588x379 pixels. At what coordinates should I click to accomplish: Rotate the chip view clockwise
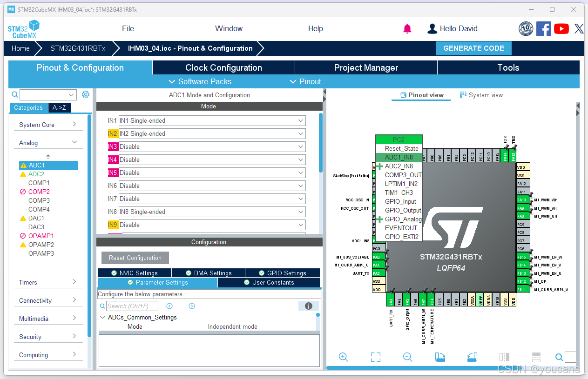[x=440, y=357]
